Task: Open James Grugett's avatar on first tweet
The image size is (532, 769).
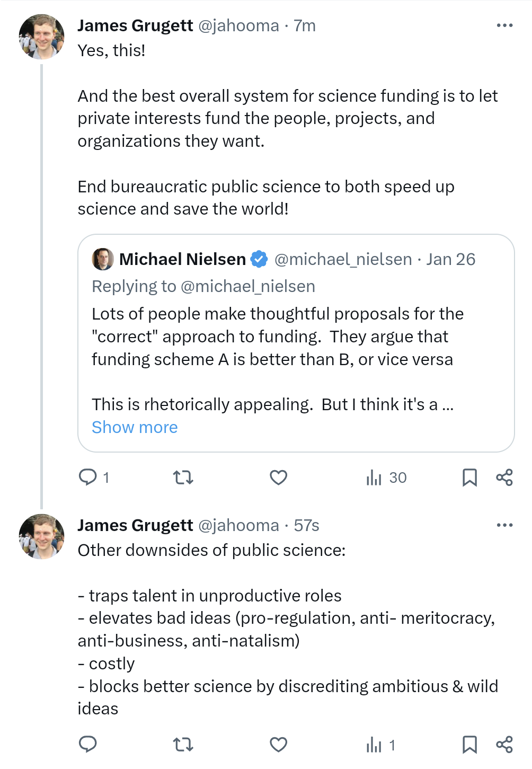Action: click(42, 37)
